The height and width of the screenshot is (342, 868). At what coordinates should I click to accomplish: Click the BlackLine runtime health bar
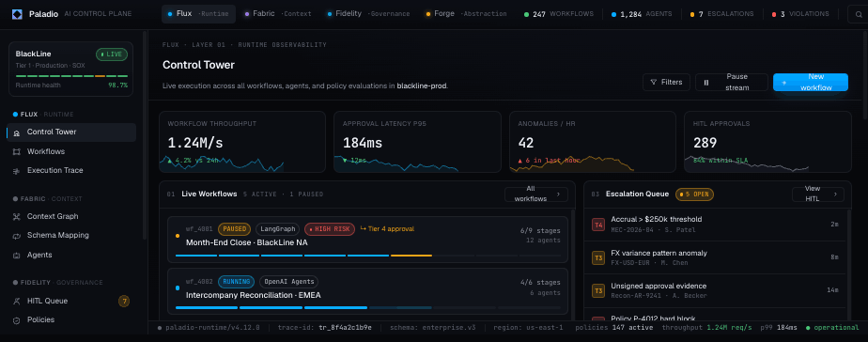click(x=71, y=76)
